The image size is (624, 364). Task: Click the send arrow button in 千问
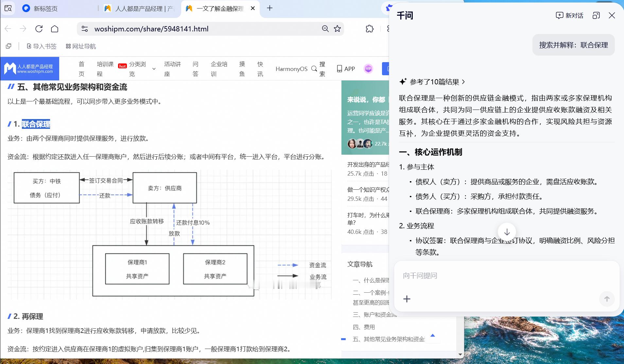[x=607, y=299]
